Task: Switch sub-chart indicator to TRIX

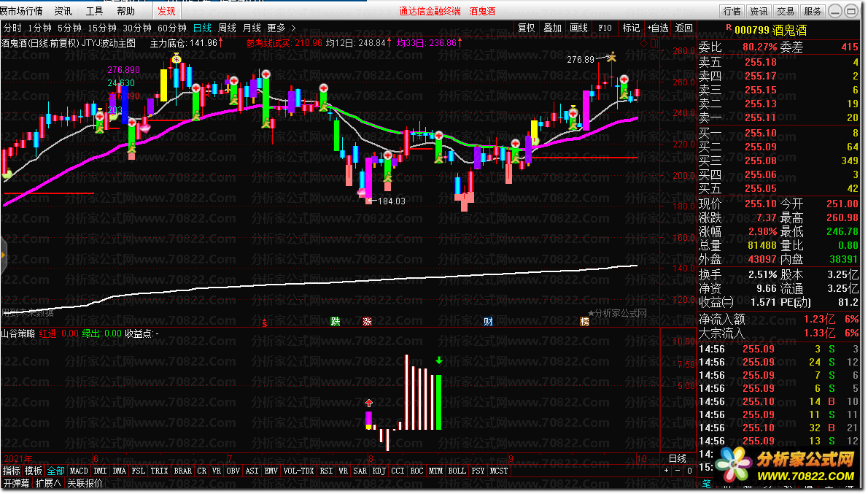Action: [x=160, y=471]
